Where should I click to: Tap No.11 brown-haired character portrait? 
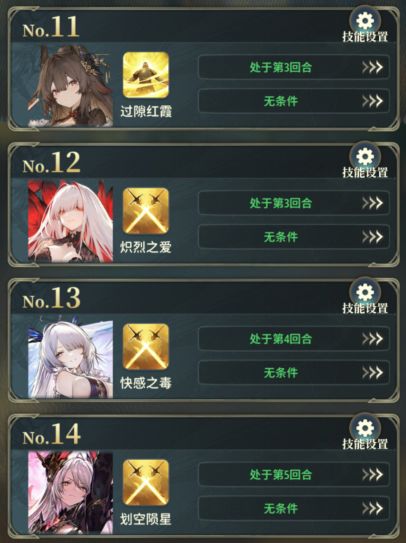70,85
